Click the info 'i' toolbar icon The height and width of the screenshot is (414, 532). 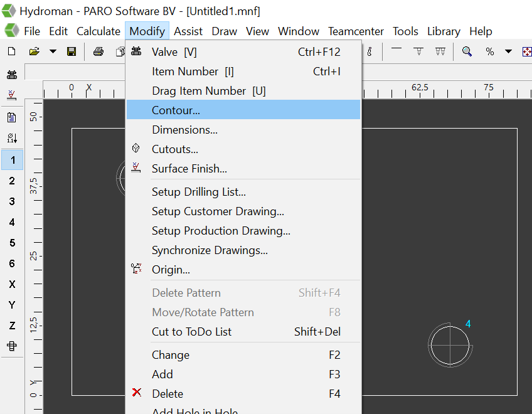(x=370, y=51)
